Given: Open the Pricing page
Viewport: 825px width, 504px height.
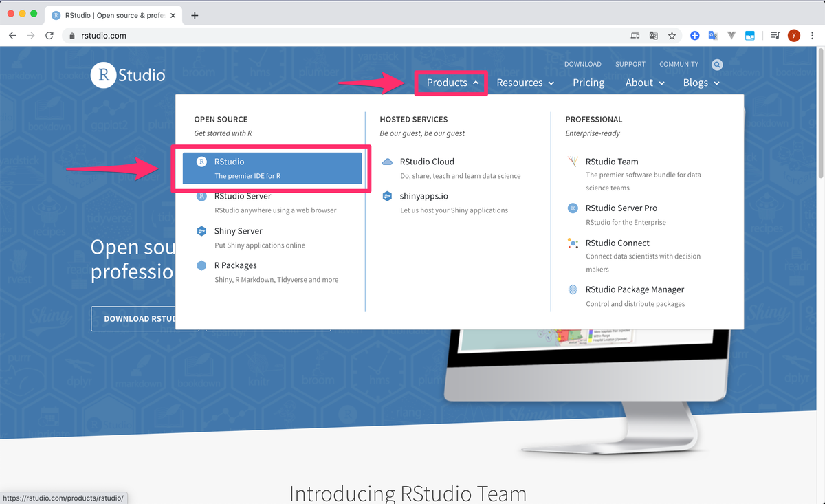Looking at the screenshot, I should pos(588,83).
